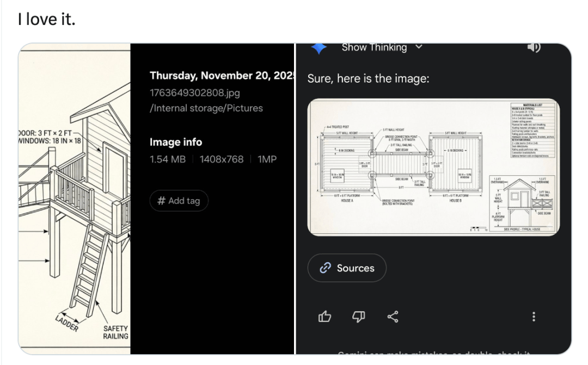Click the 1.54 MB file size

[168, 159]
